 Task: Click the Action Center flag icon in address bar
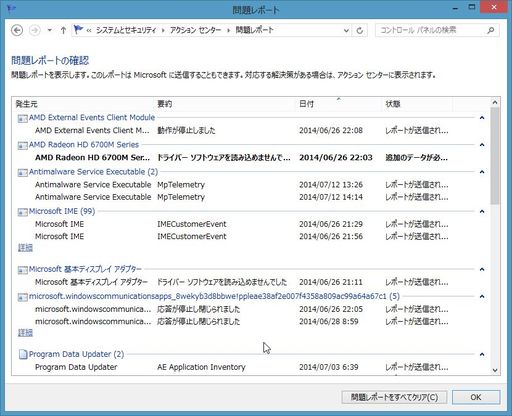(78, 30)
